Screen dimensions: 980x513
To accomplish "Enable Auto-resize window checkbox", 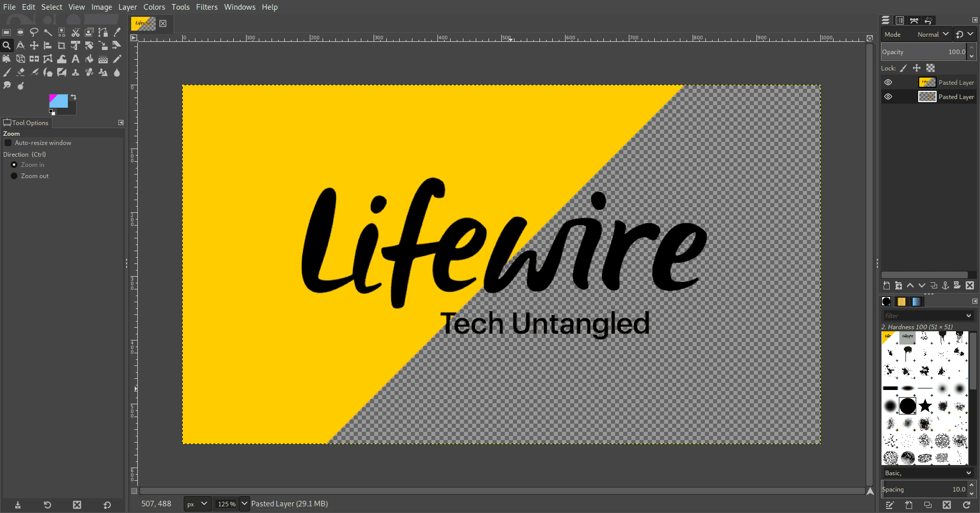I will [x=8, y=143].
